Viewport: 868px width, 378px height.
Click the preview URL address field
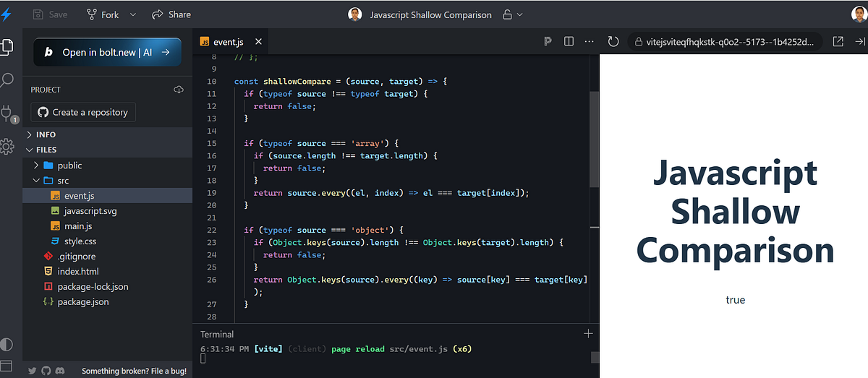click(726, 42)
